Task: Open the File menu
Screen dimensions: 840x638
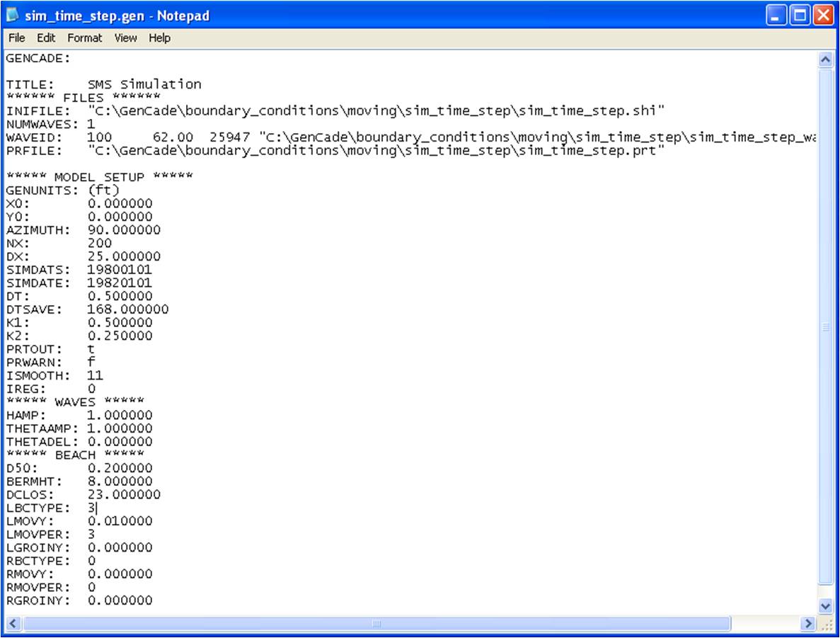Action: pos(16,38)
